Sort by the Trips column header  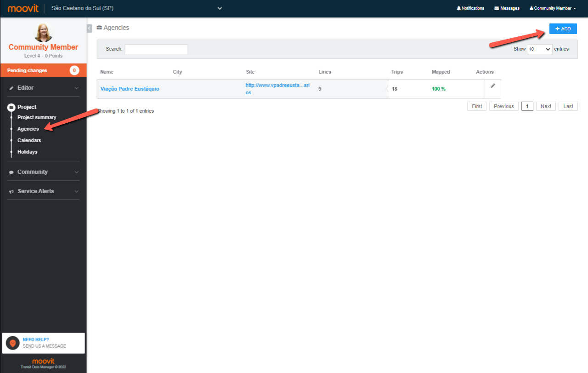397,72
